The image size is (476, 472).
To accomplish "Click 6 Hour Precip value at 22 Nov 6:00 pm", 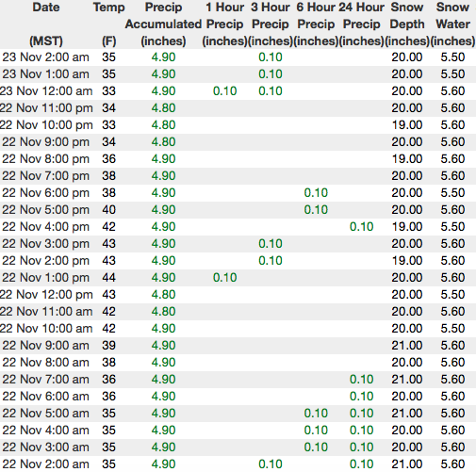I will (x=316, y=193).
